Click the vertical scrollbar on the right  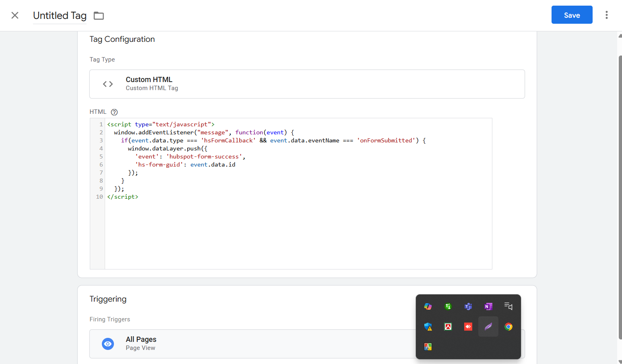[x=620, y=197]
